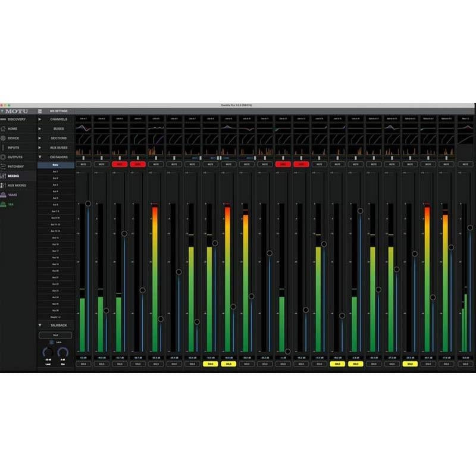Open the Outputs icon in sidebar
This screenshot has height=476, width=476.
tap(4, 157)
